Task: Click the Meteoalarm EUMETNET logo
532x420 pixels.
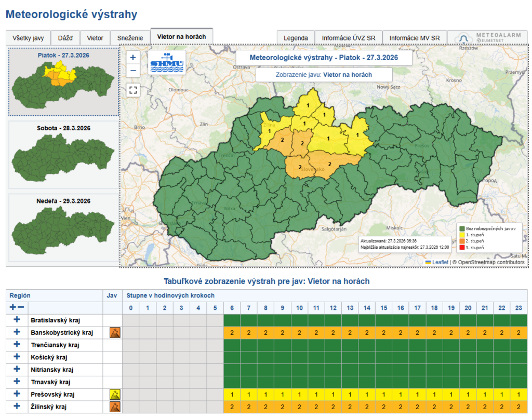Action: pyautogui.click(x=488, y=37)
